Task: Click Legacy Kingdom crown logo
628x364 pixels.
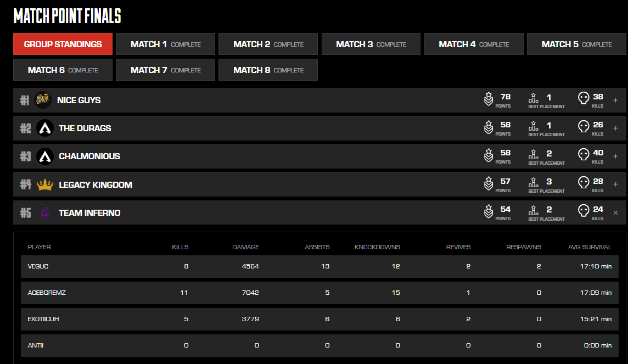Action: (45, 184)
